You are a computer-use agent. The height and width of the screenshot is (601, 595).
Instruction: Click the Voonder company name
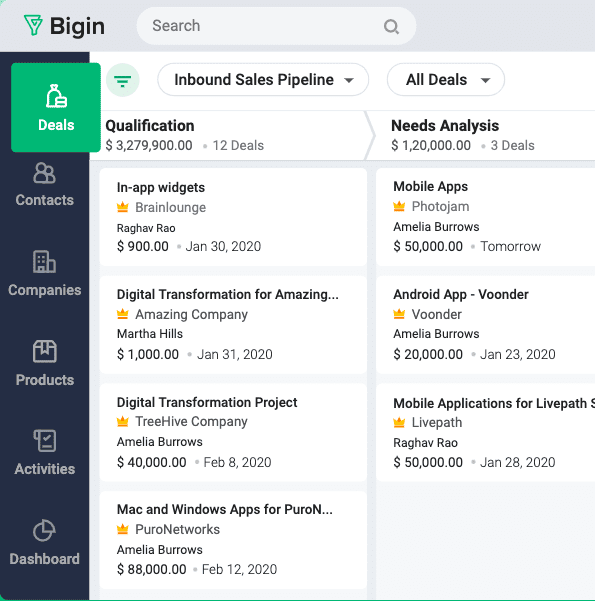(x=437, y=314)
